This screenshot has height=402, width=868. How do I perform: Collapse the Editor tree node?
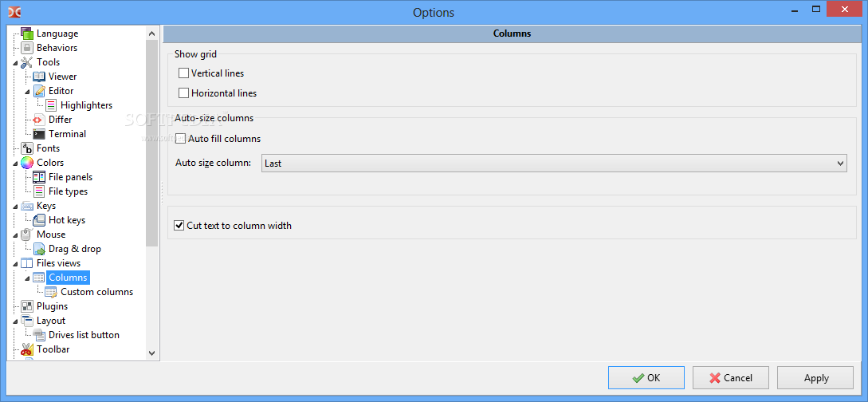pos(28,92)
